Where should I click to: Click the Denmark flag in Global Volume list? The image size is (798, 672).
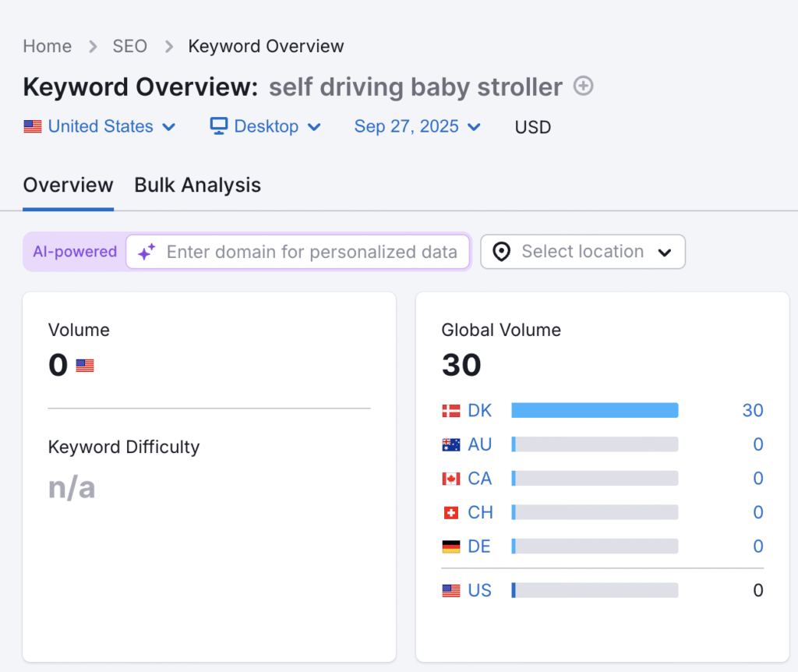tap(450, 410)
